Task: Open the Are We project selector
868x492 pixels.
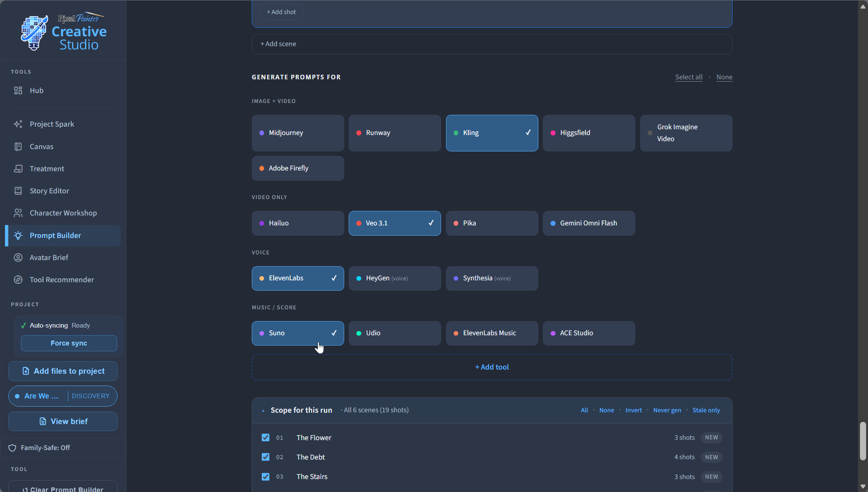Action: coord(63,396)
